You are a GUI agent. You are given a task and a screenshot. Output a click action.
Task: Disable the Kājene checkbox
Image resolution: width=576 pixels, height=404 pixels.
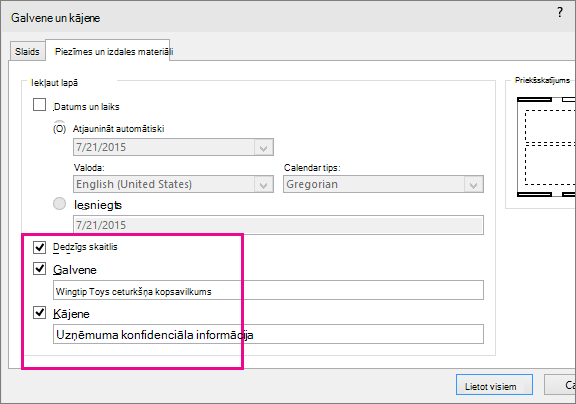40,313
